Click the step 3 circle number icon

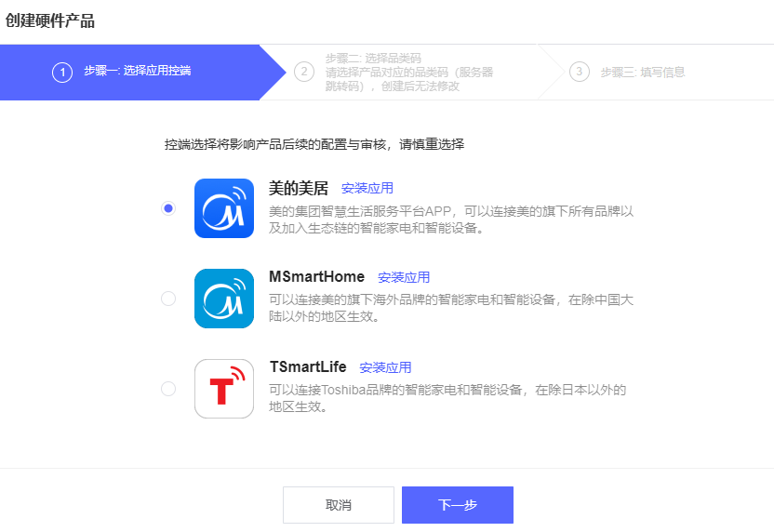click(x=579, y=72)
